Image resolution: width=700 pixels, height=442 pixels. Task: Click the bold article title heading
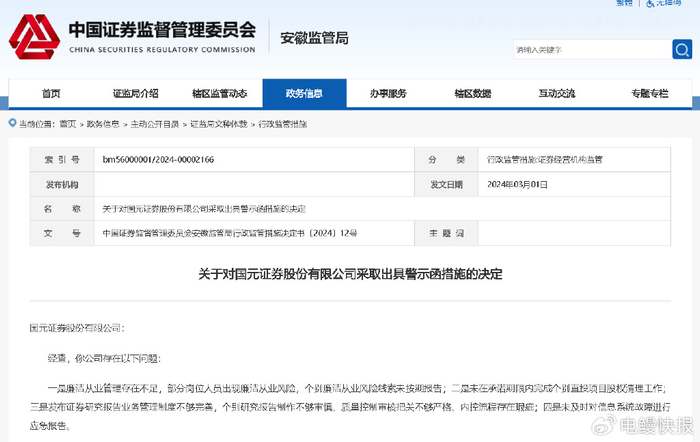[x=350, y=274]
